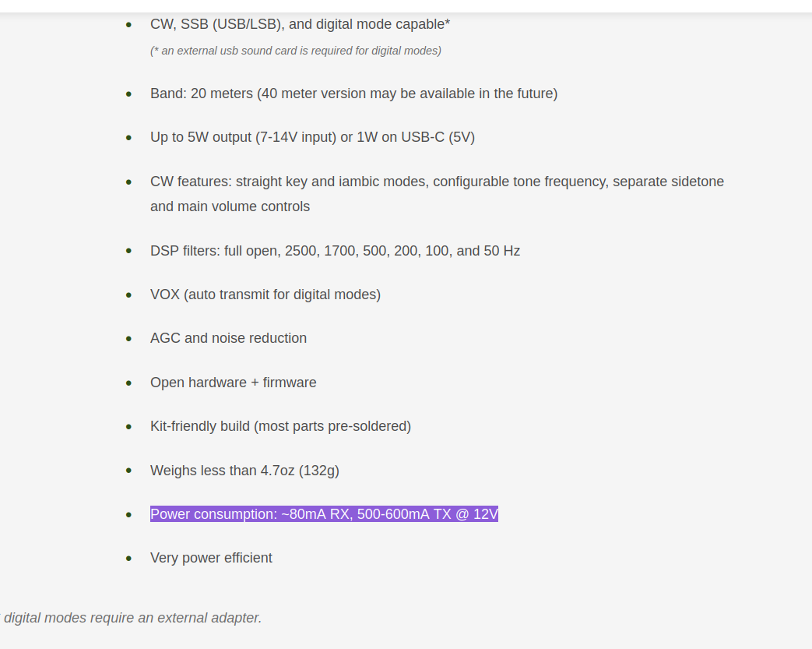Click the 'CW features' line of text
Screen dimensions: 812x649
[x=437, y=182]
